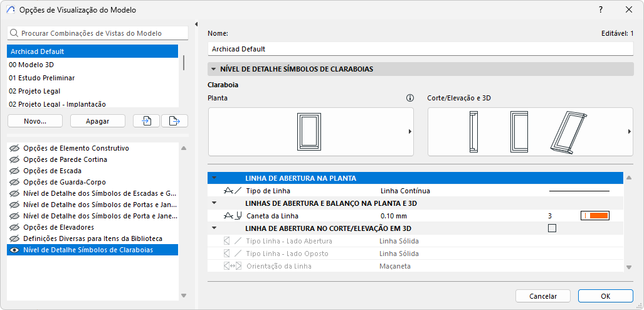This screenshot has height=310, width=644.
Task: Click the orange pen color swatch
Action: (599, 216)
